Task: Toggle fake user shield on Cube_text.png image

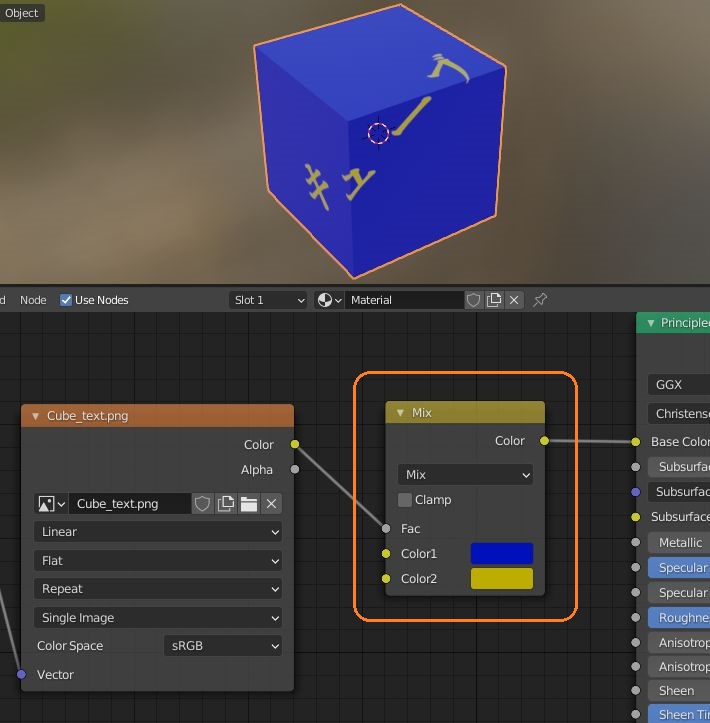Action: 203,504
